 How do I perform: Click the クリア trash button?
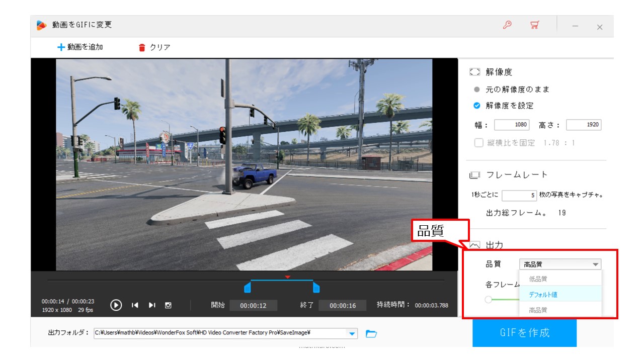click(154, 47)
